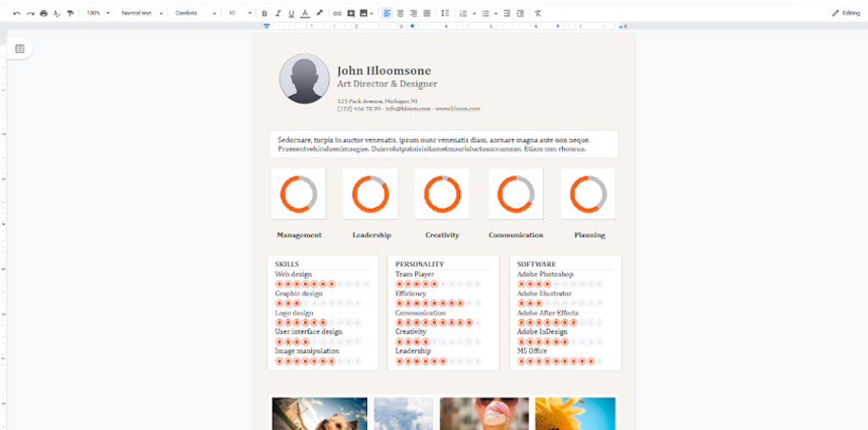Click the Team Player text
This screenshot has height=430, width=868.
pyautogui.click(x=415, y=274)
